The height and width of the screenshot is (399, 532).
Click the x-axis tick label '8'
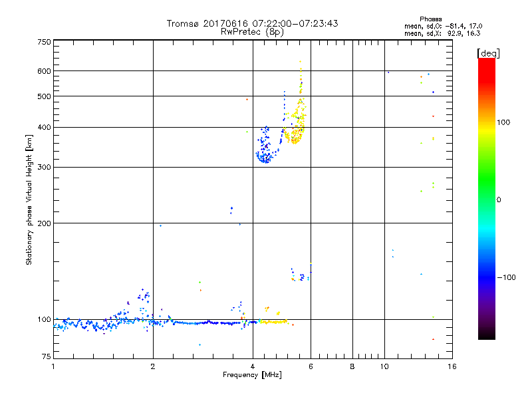(352, 366)
